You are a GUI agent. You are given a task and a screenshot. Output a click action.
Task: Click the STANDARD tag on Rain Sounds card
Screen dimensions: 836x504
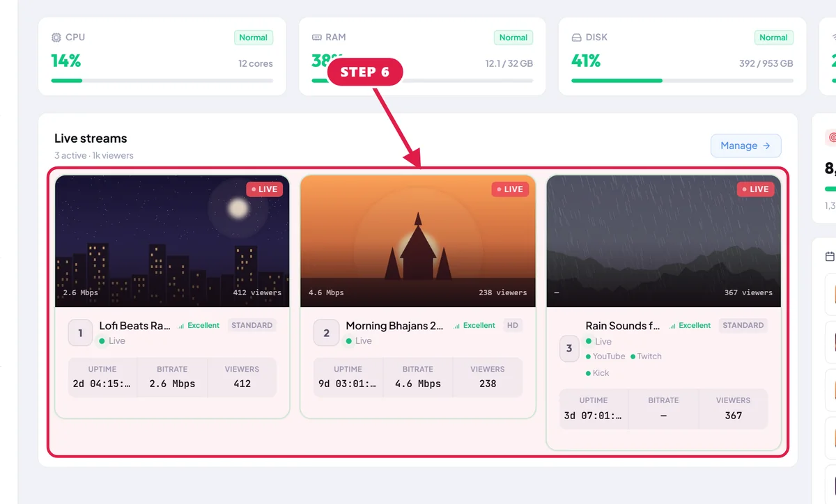pyautogui.click(x=743, y=325)
